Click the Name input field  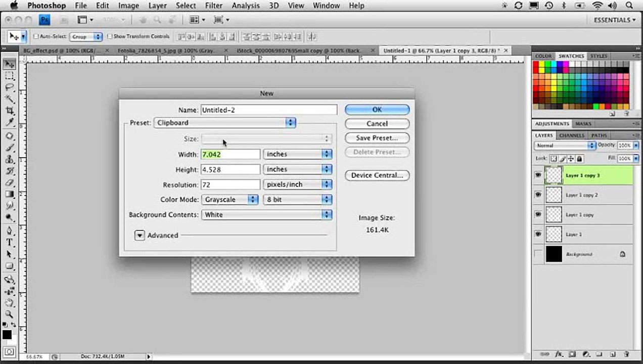[x=269, y=110]
